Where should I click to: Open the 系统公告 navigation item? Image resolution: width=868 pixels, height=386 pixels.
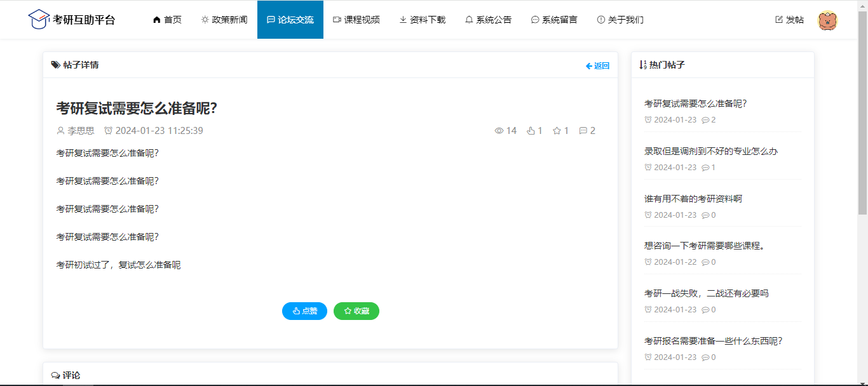pyautogui.click(x=489, y=20)
